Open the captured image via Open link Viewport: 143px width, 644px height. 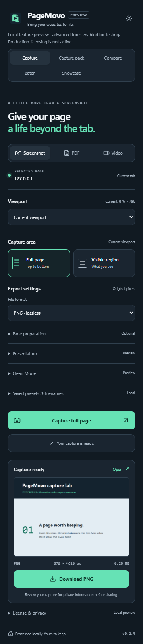click(121, 469)
